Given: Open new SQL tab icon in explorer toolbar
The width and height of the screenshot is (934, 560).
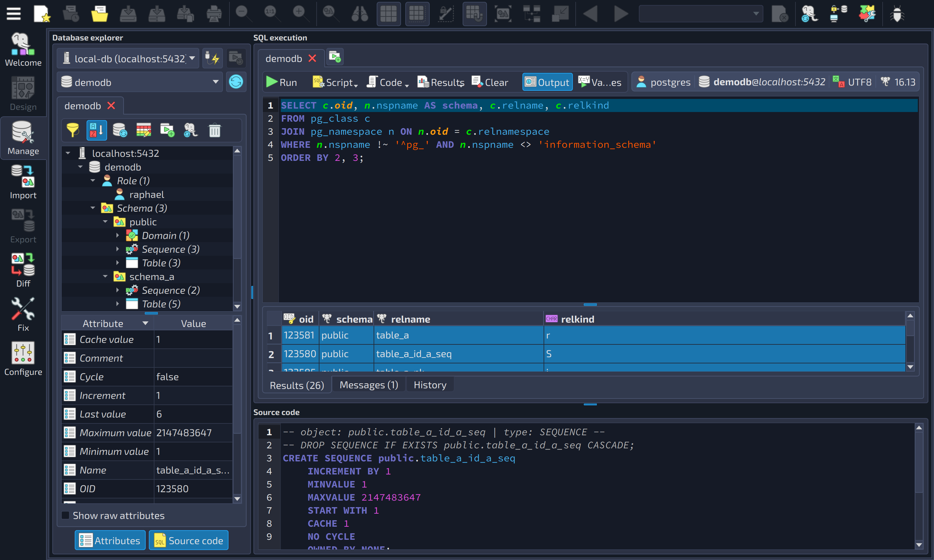Looking at the screenshot, I should (167, 131).
